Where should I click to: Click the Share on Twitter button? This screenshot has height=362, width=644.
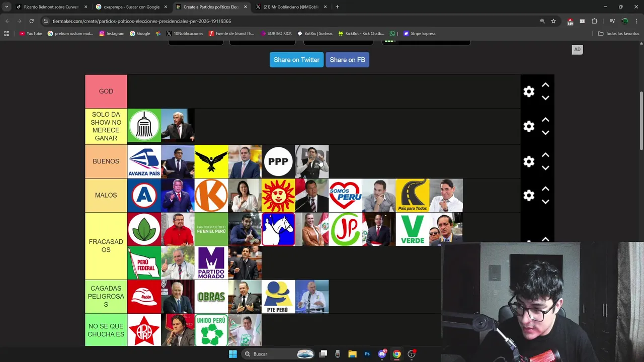tap(296, 60)
